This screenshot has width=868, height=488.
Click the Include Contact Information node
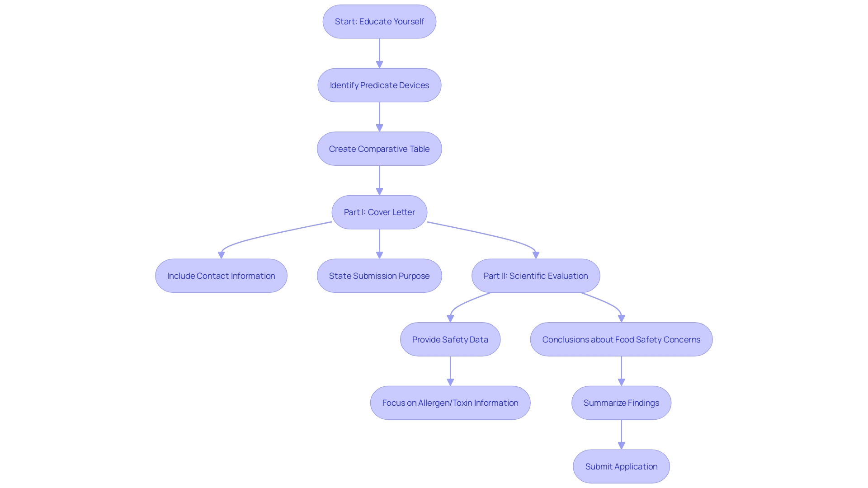[221, 275]
